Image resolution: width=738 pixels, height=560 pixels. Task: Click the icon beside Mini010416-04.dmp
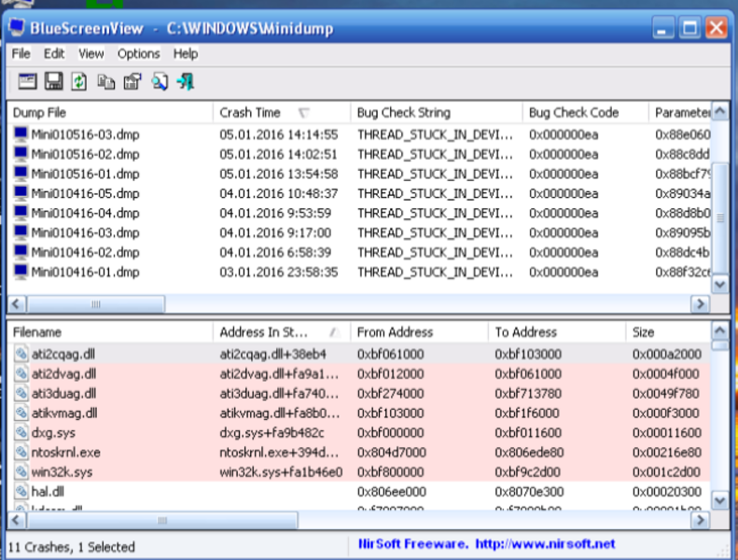[21, 213]
